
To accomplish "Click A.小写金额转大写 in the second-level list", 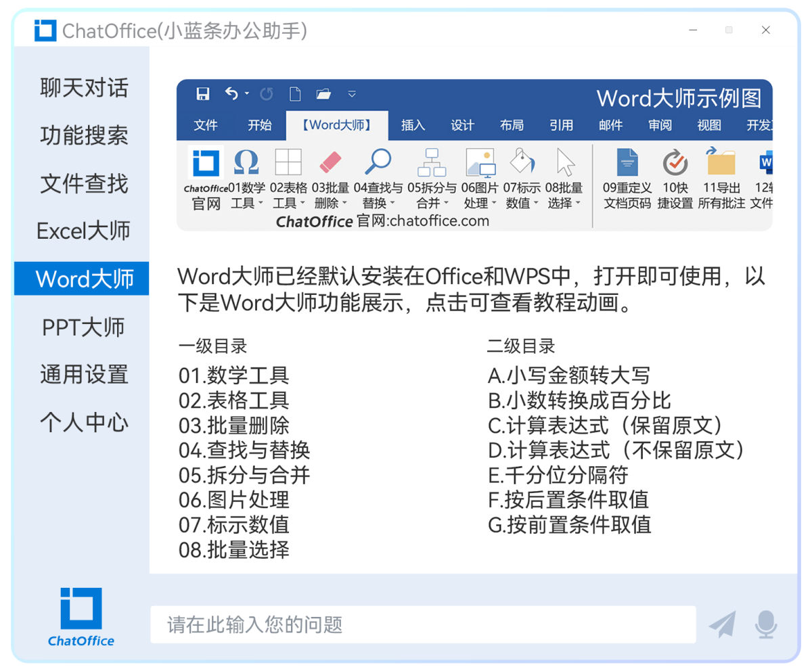I will click(568, 375).
